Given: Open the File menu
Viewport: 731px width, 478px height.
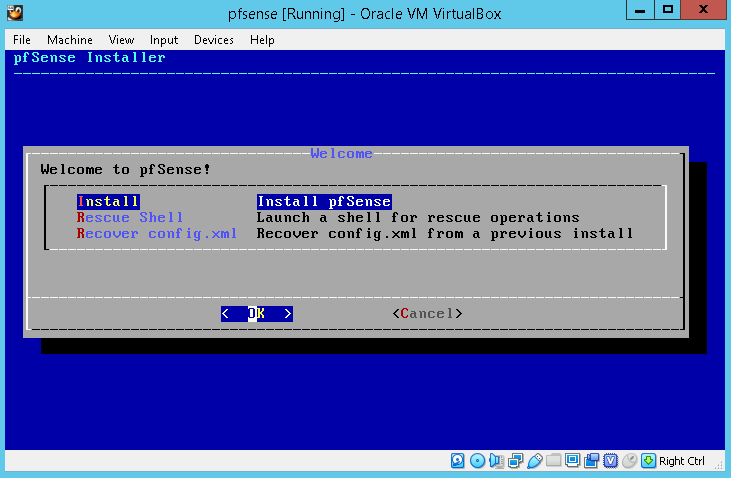Looking at the screenshot, I should 22,40.
